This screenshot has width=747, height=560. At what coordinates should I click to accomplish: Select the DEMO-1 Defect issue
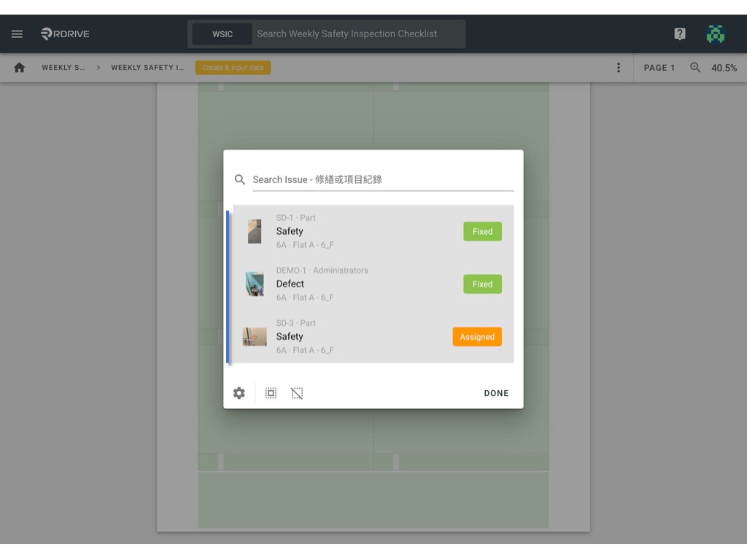coord(373,284)
